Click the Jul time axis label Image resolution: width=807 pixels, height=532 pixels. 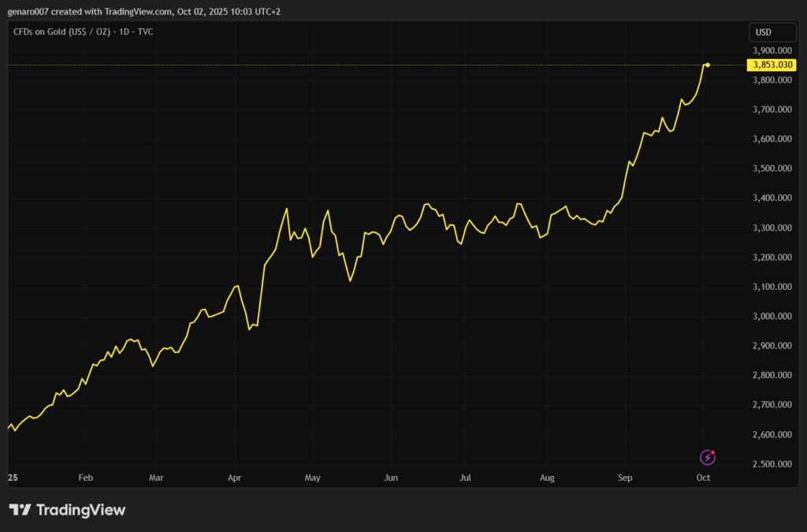(466, 478)
